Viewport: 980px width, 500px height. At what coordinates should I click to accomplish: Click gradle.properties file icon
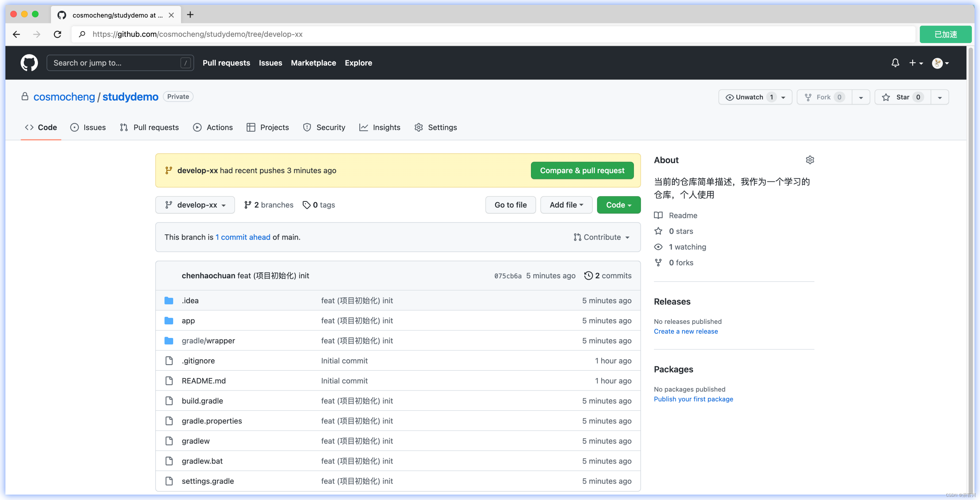169,420
